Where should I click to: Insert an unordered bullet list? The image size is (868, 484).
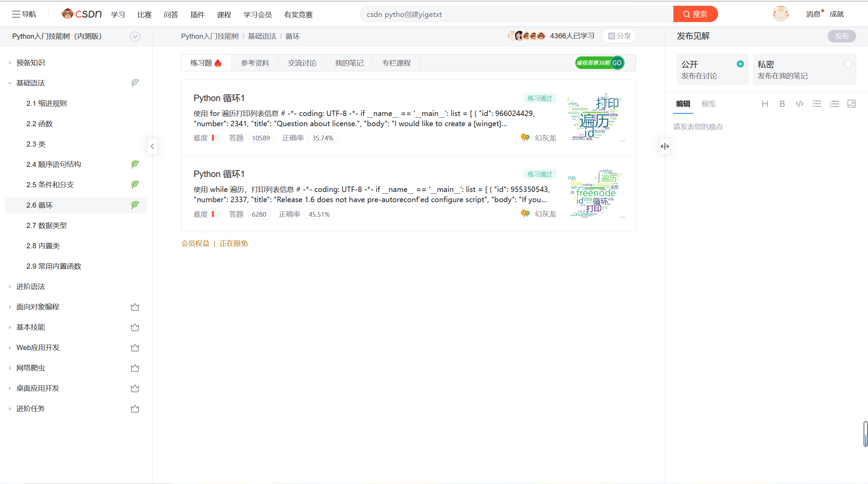coord(817,104)
